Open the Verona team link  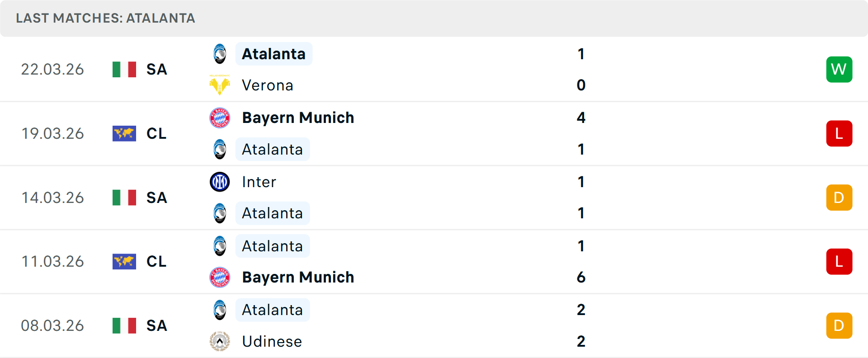[x=268, y=85]
